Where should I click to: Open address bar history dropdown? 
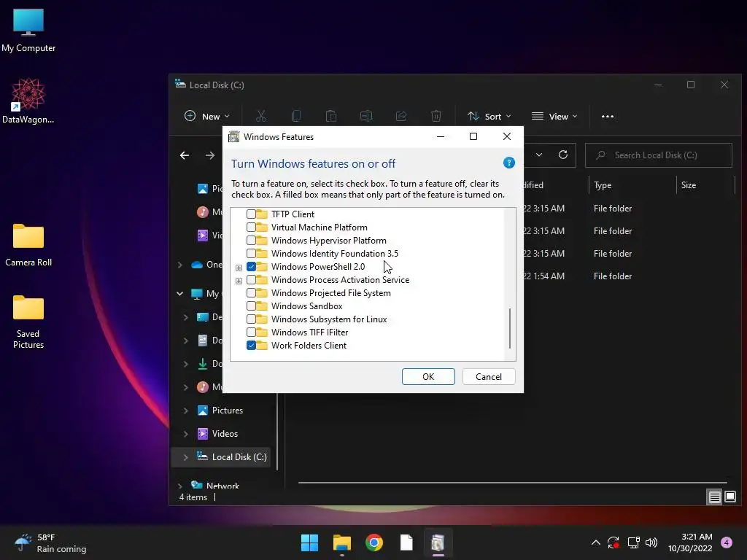click(x=539, y=155)
